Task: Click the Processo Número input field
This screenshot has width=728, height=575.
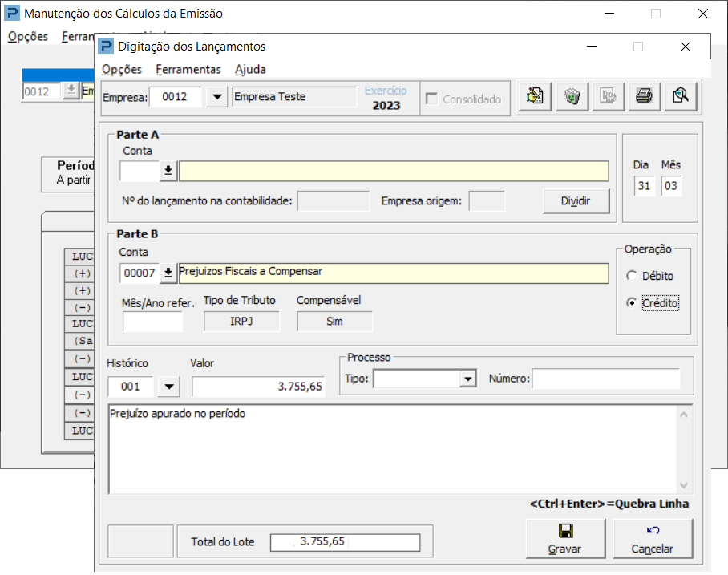Action: [x=606, y=379]
